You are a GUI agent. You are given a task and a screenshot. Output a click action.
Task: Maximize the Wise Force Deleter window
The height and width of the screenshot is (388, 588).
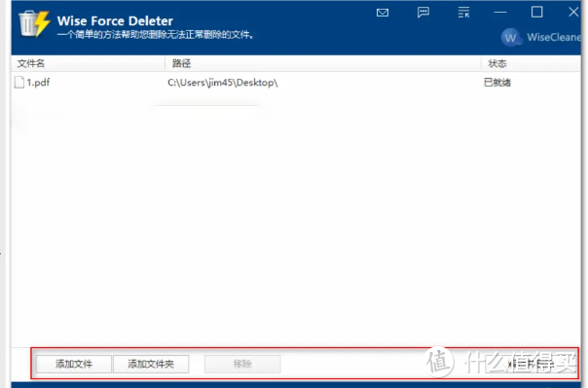(537, 12)
